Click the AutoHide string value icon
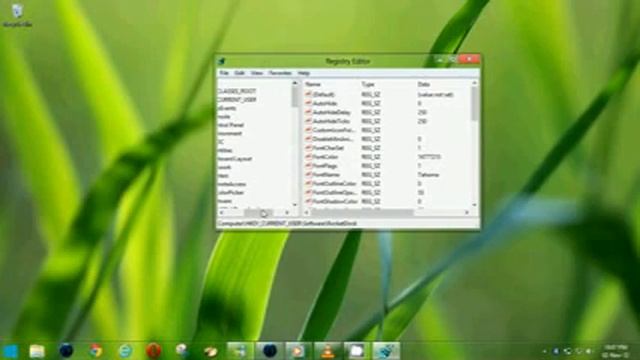The image size is (640, 360). pyautogui.click(x=308, y=103)
